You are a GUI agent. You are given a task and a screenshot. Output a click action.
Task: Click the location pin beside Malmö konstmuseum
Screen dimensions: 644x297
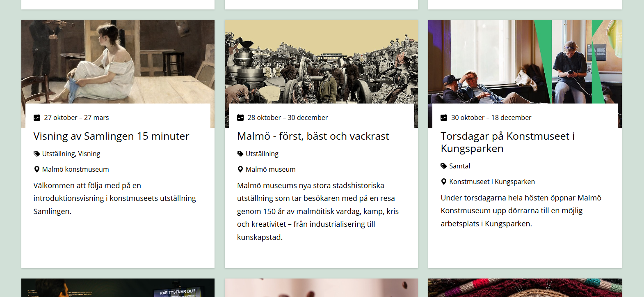click(x=36, y=169)
